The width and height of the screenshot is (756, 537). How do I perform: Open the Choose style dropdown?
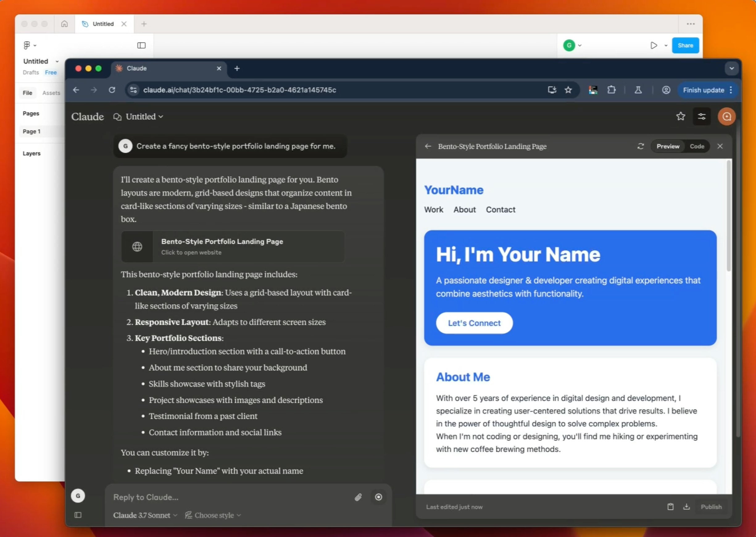point(213,515)
